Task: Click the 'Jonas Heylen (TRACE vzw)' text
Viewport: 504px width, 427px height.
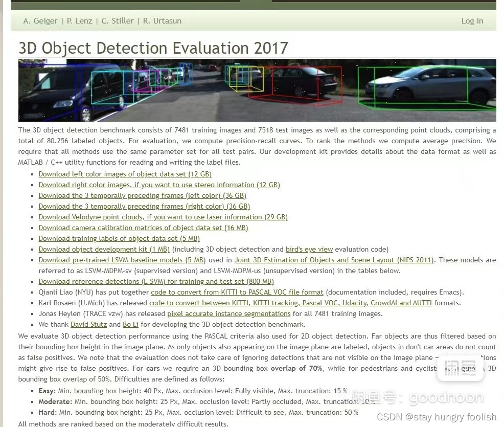Action: pyautogui.click(x=81, y=313)
